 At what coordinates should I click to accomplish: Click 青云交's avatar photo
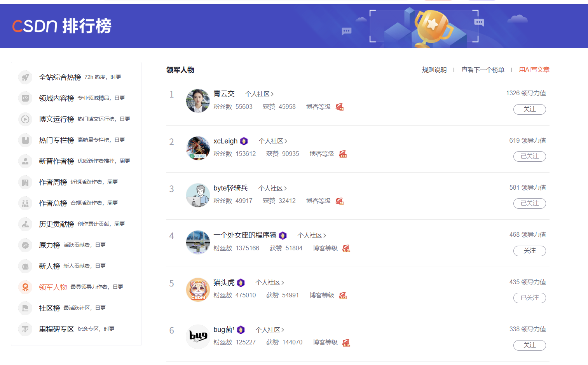(198, 101)
